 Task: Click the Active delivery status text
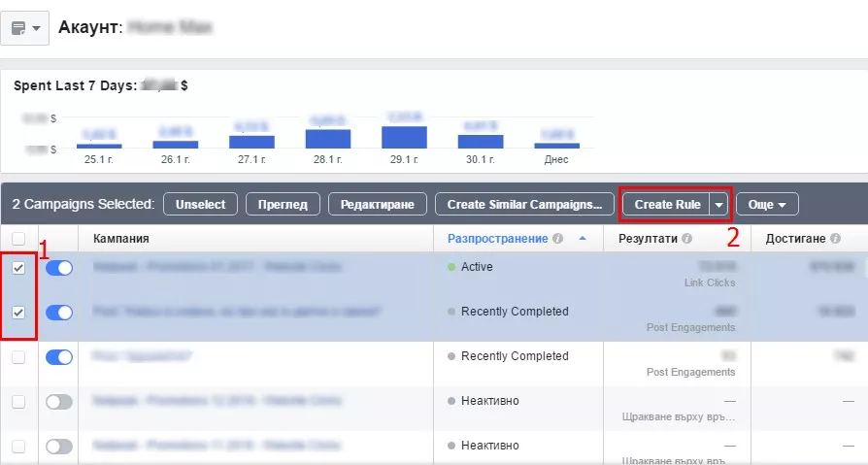[x=477, y=267]
